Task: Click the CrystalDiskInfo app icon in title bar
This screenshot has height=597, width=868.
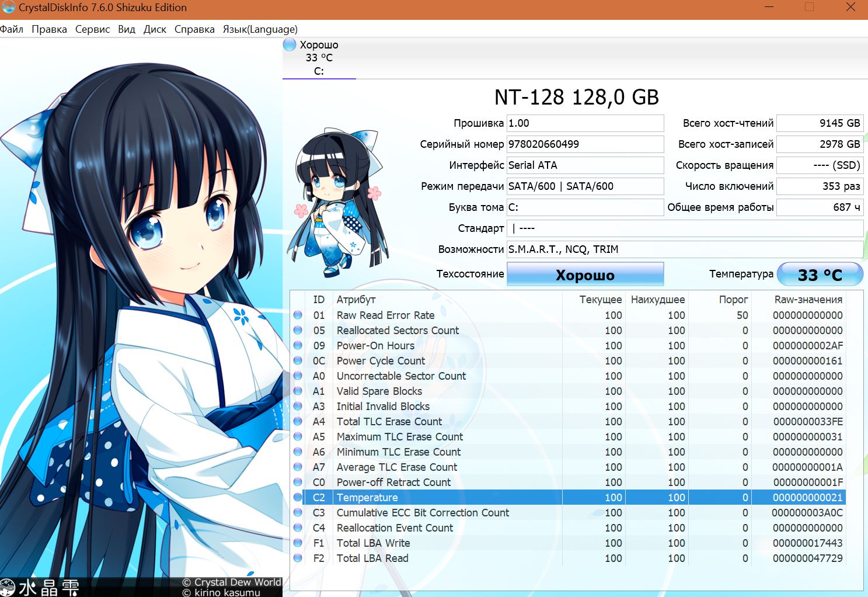Action: 8,7
